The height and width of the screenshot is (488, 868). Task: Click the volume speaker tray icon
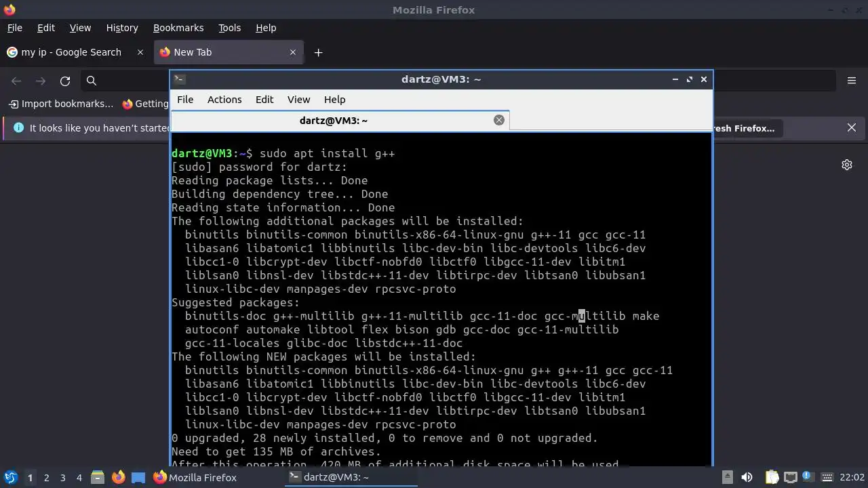[x=747, y=477]
